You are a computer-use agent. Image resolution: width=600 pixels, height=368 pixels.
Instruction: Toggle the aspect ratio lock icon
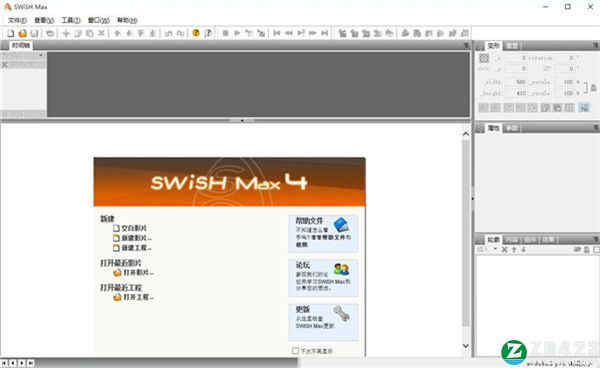593,88
